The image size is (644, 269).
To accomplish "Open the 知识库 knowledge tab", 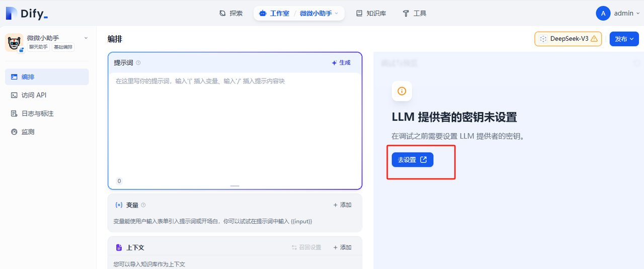I will (371, 14).
